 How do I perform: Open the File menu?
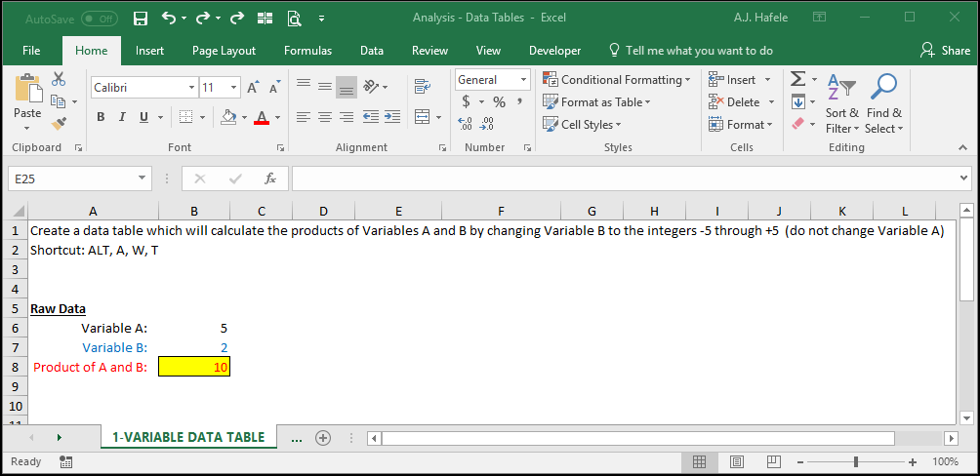(x=31, y=51)
